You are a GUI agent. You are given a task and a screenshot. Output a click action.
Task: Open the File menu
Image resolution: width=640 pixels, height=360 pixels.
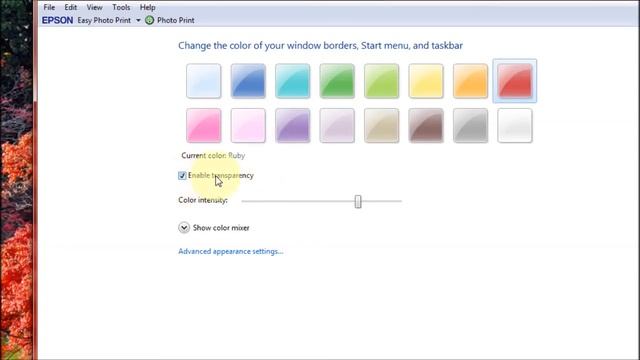coord(49,7)
